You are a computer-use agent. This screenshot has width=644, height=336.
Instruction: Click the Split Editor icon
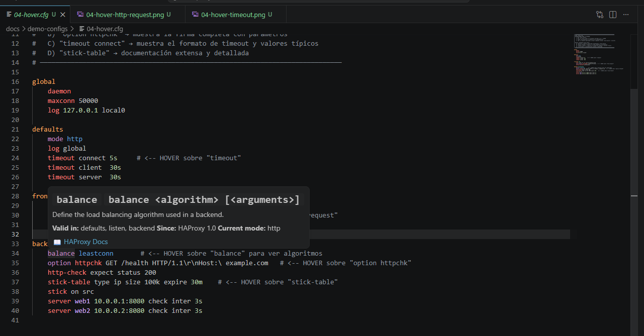click(x=613, y=14)
